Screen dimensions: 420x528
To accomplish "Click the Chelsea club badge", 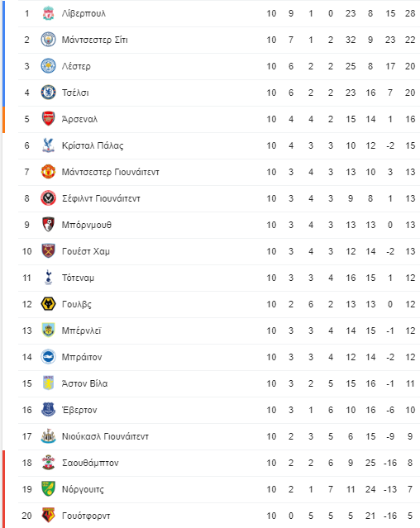I will pos(48,93).
